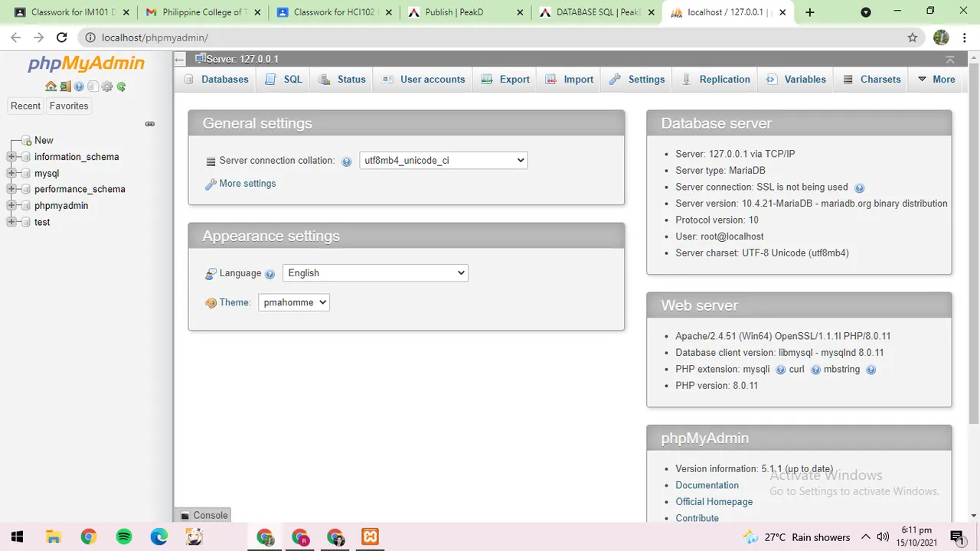
Task: Open the Import tab
Action: 570,80
